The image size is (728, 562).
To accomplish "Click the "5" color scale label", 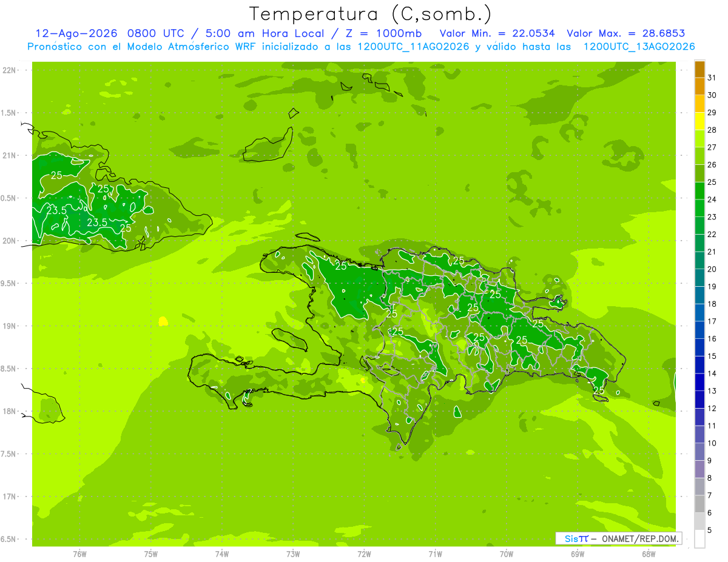I will click(710, 530).
